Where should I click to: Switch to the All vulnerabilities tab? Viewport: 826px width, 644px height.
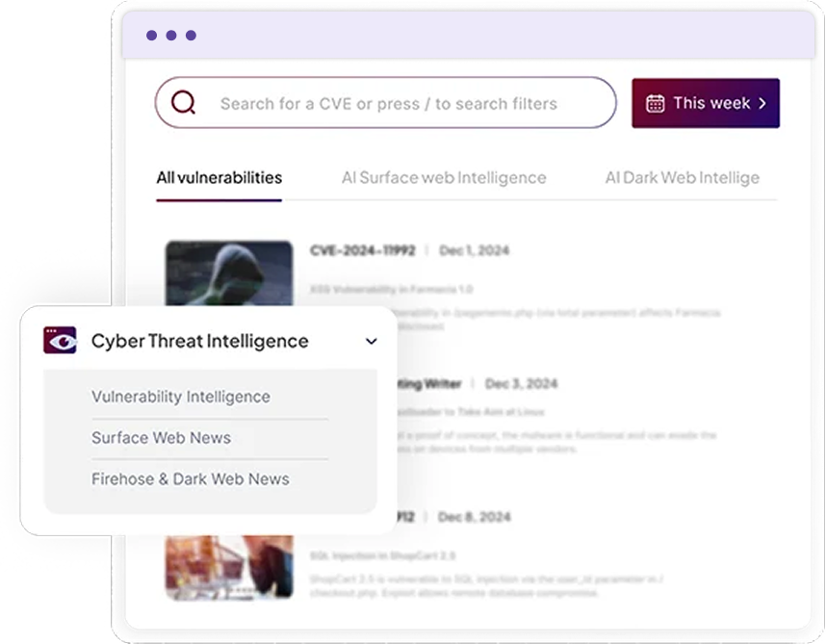click(x=219, y=178)
